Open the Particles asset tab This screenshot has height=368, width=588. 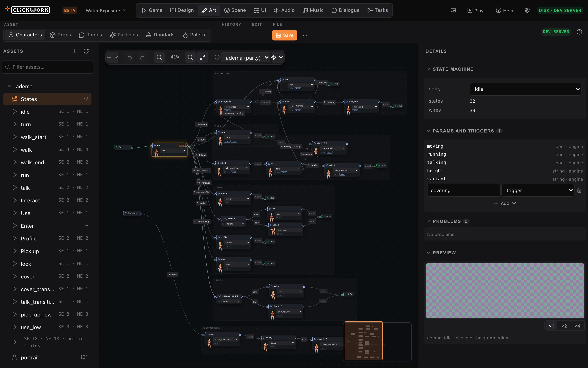click(x=124, y=35)
